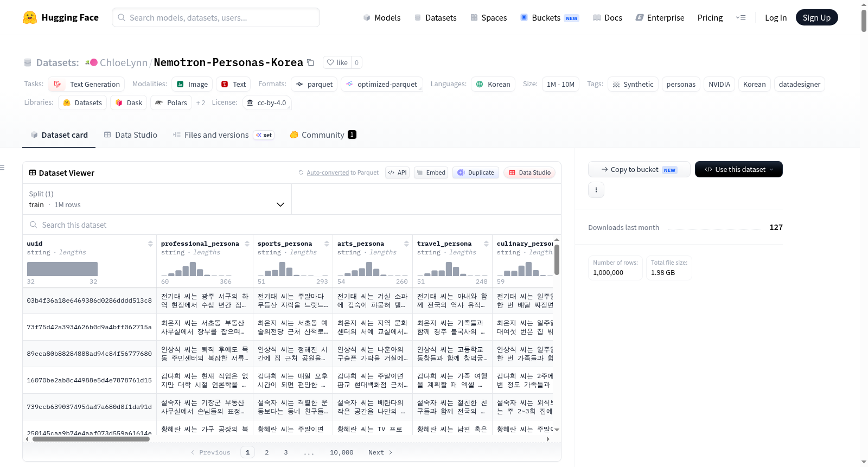Open Docs in the top navigation
868x467 pixels.
click(608, 17)
